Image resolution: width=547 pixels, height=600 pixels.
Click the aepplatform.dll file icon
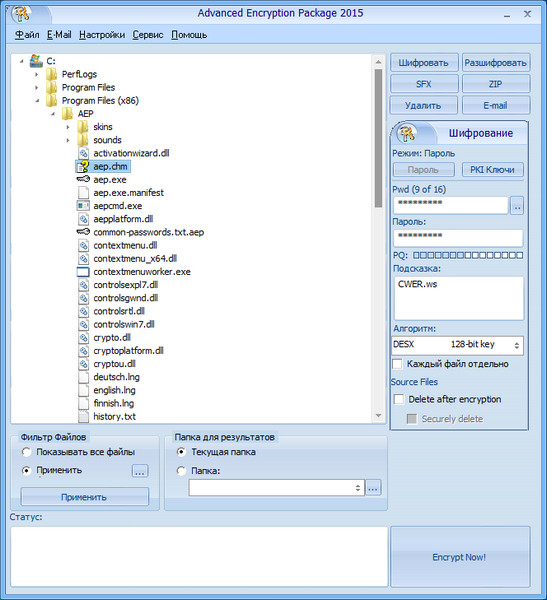click(x=83, y=219)
